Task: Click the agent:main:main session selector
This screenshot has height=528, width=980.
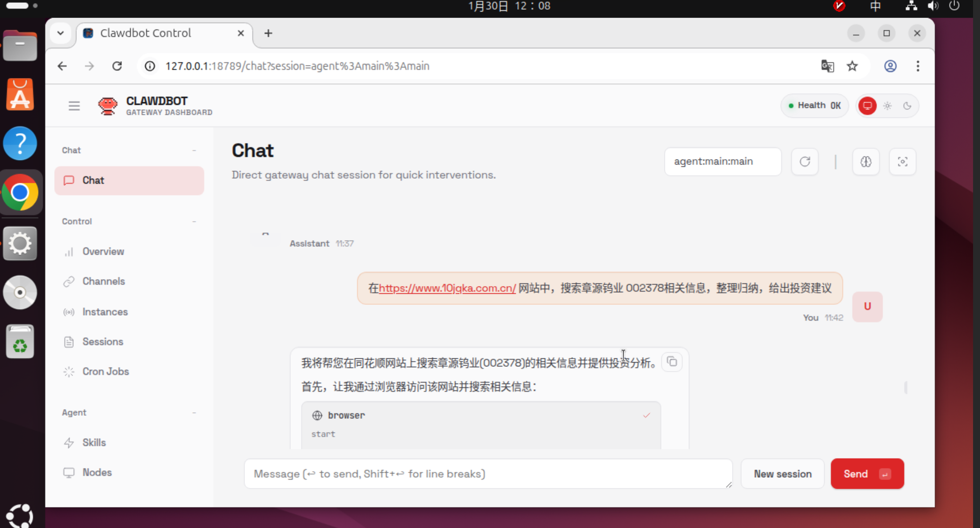Action: 722,162
